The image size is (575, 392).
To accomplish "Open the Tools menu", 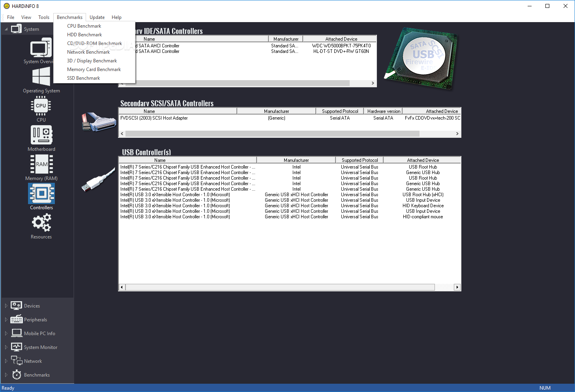I will pos(44,17).
